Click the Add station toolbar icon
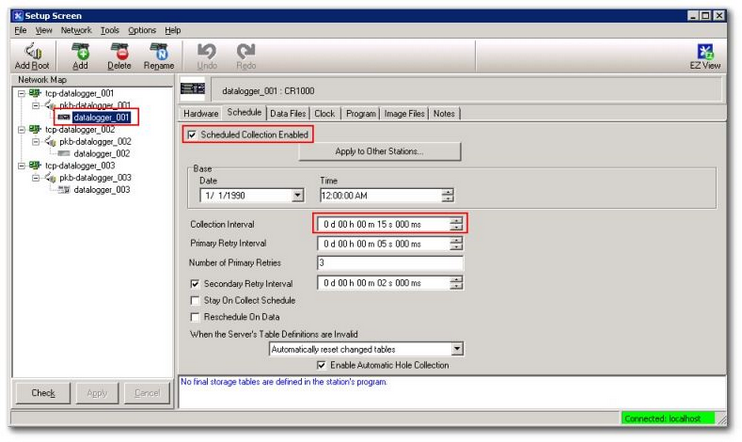This screenshot has width=742, height=442. 80,51
